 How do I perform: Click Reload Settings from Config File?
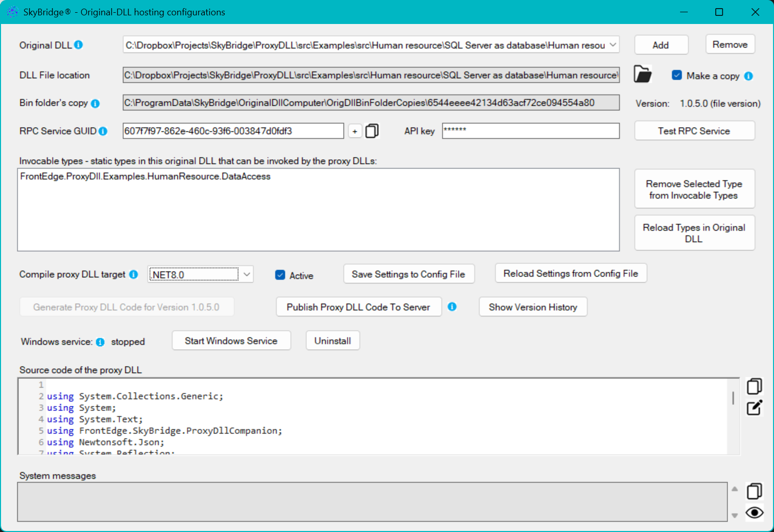571,273
